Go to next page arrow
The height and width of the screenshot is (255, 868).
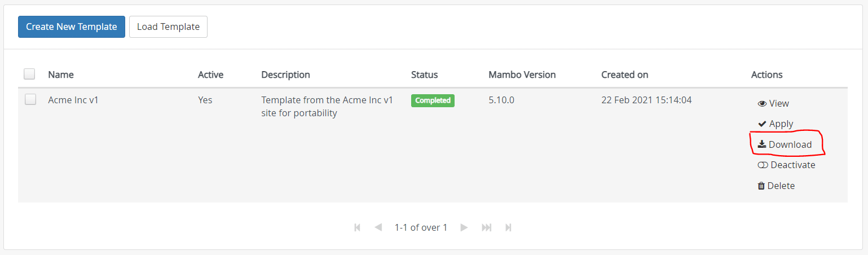tap(464, 227)
